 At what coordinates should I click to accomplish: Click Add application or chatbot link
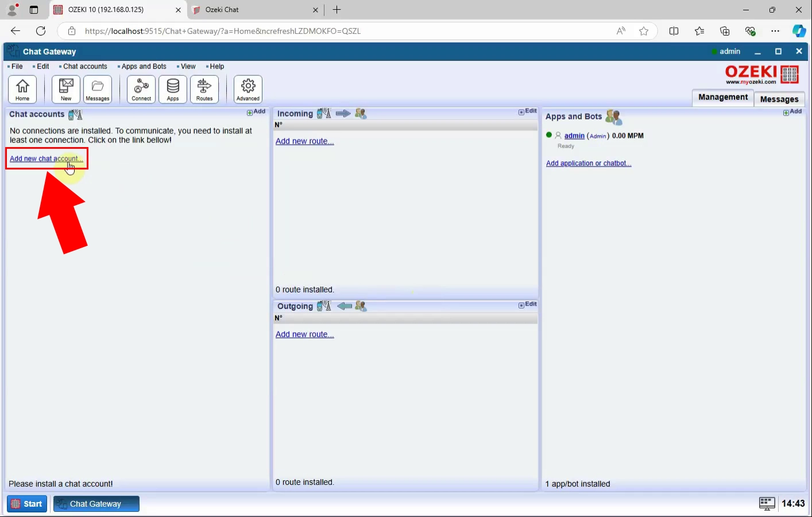589,163
